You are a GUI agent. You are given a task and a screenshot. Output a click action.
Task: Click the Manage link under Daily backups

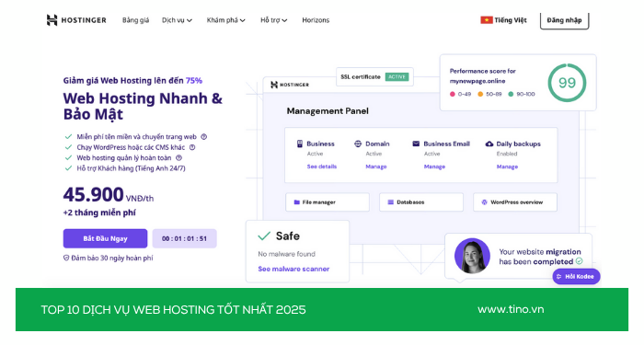(x=507, y=167)
